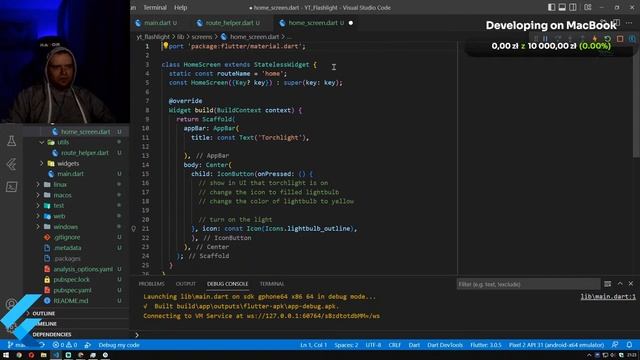Image resolution: width=640 pixels, height=360 pixels.
Task: Pause the debug session
Action: tap(545, 39)
